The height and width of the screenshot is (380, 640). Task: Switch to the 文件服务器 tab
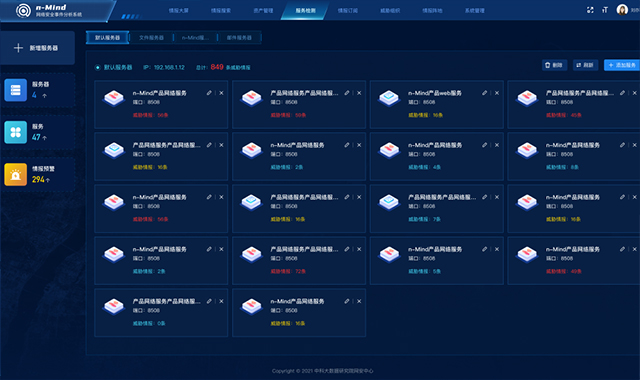pyautogui.click(x=151, y=38)
